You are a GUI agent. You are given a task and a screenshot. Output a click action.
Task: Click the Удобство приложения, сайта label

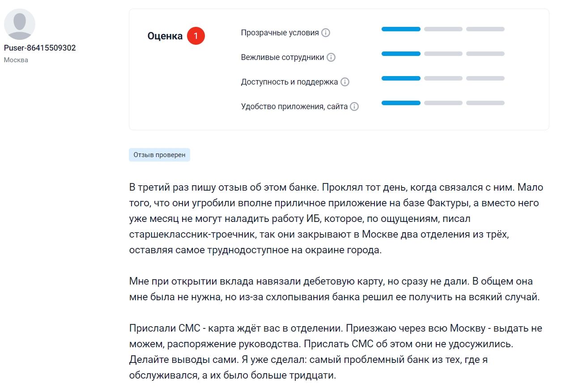pyautogui.click(x=294, y=107)
